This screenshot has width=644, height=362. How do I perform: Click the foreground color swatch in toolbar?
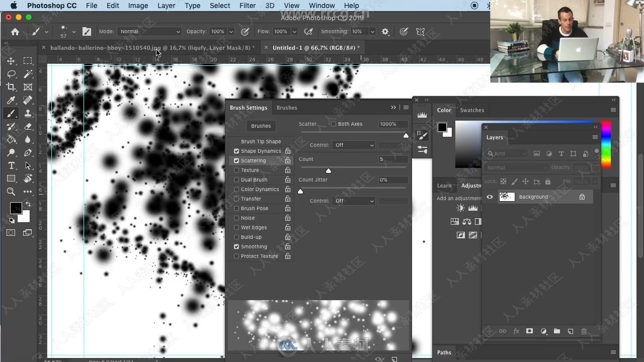16,208
